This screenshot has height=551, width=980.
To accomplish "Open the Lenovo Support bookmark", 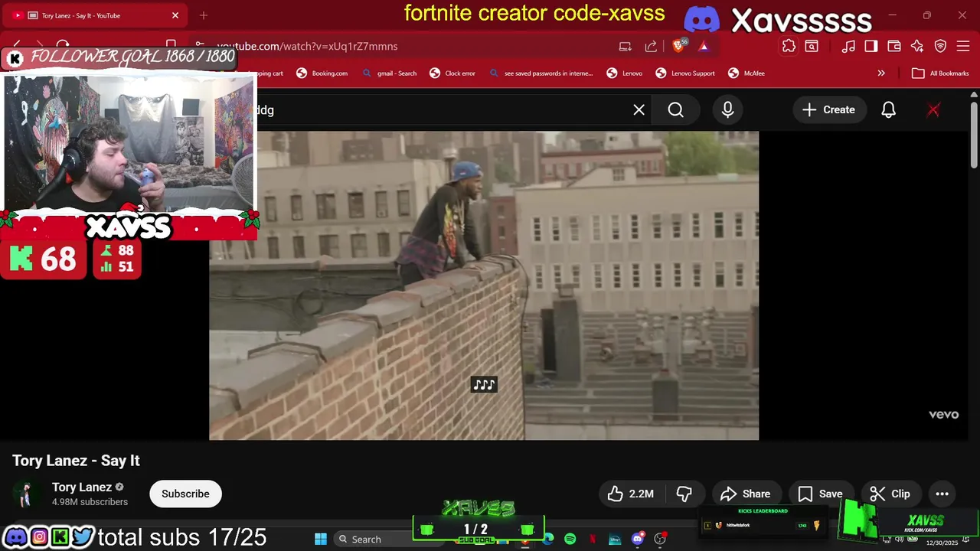I will pos(685,73).
